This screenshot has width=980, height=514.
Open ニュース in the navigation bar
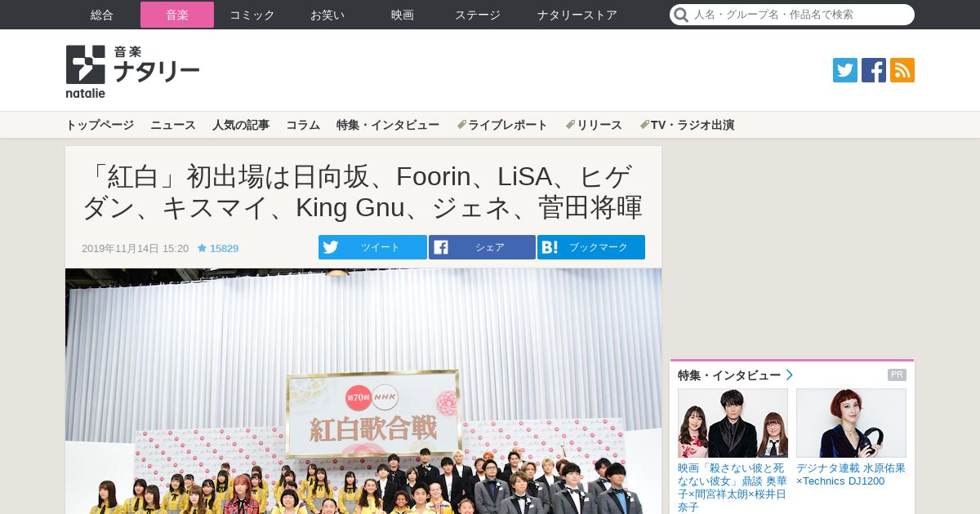click(x=173, y=125)
